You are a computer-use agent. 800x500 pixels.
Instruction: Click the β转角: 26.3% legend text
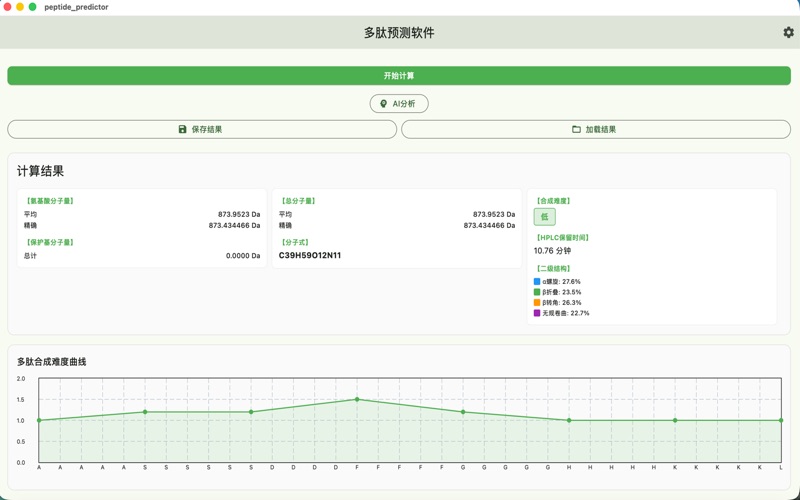click(x=562, y=303)
